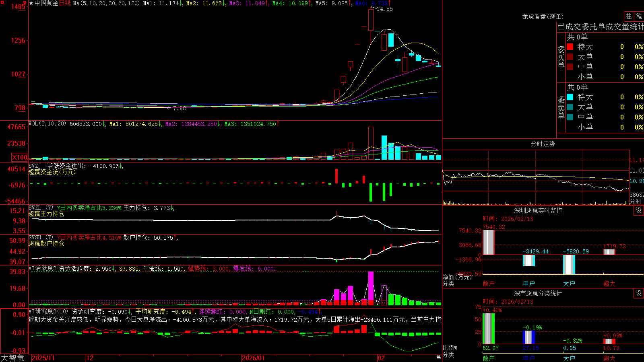Click the 平均研究度: -0.494 label
Viewport: 644px width, 362px height.
coord(165,311)
